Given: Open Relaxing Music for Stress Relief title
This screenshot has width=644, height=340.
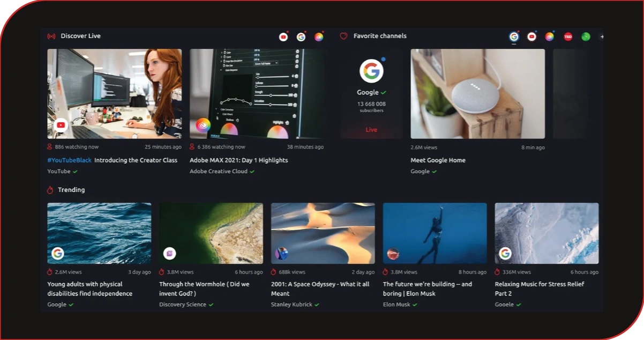Looking at the screenshot, I should tap(540, 289).
